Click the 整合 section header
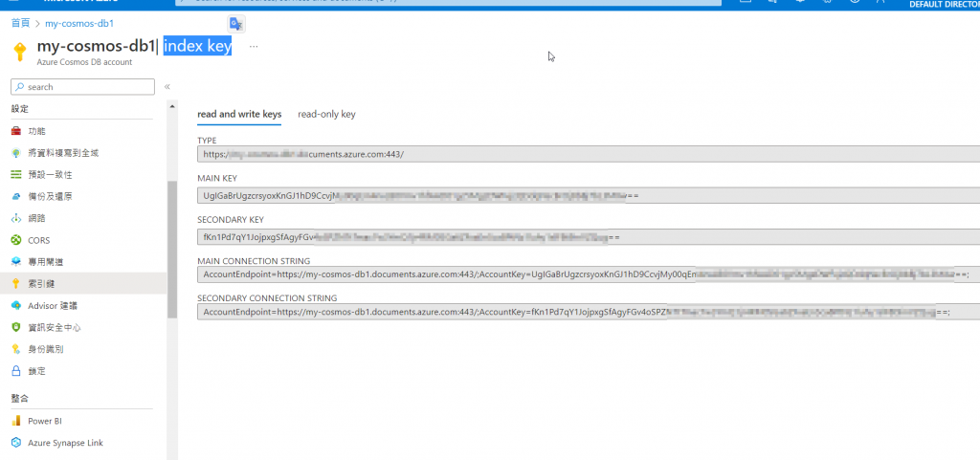Viewport: 980px width, 460px height. tap(20, 398)
